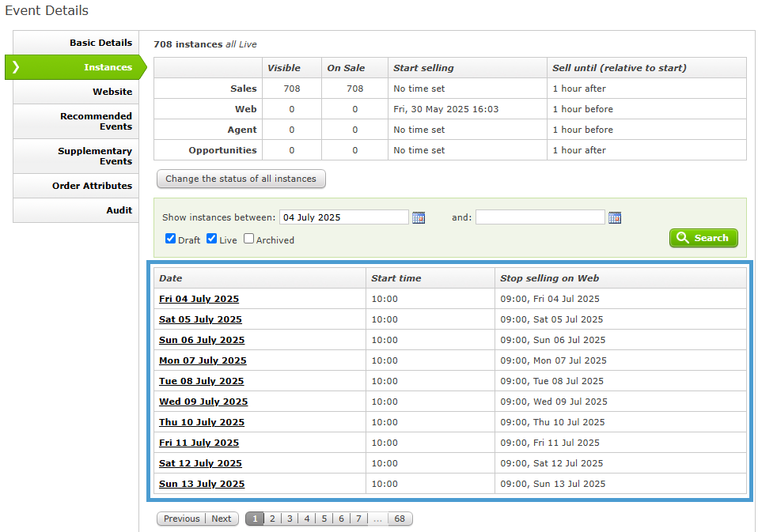The image size is (758, 532).
Task: Open the Fri 04 July 2025 instance
Action: [199, 299]
